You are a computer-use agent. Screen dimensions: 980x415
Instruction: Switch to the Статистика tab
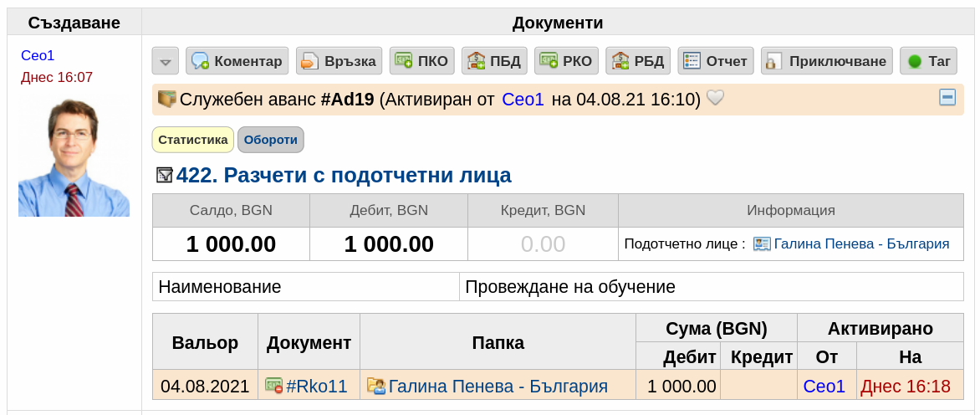click(193, 140)
